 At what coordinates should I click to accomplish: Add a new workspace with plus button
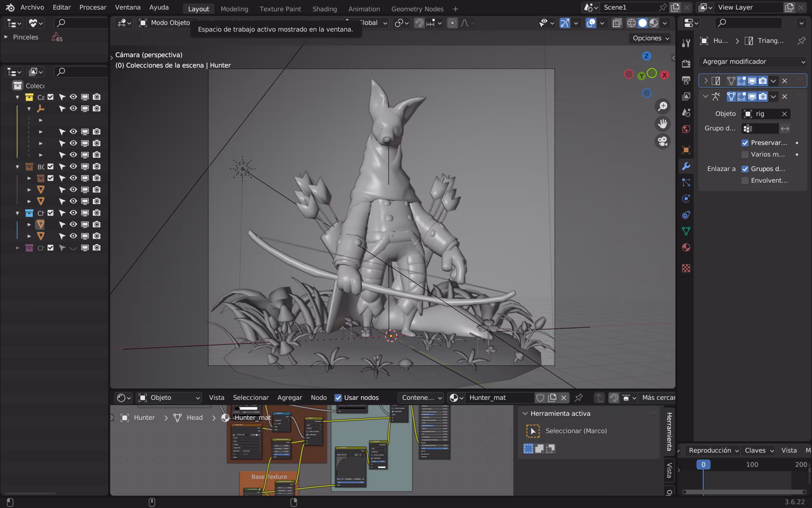(x=455, y=9)
